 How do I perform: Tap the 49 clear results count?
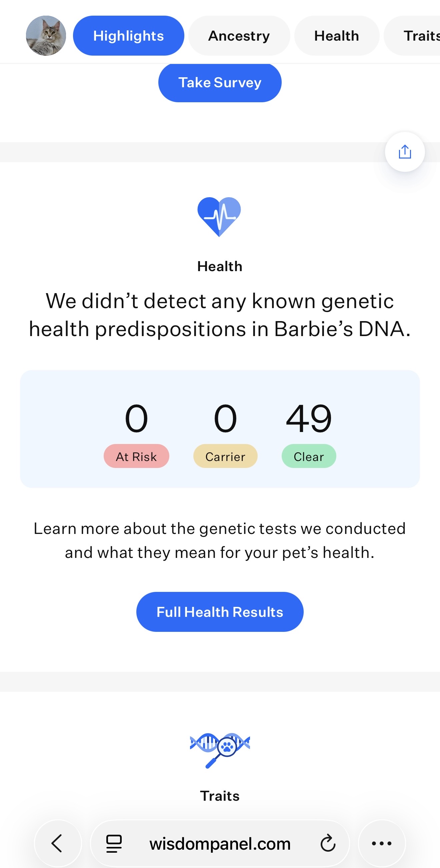click(x=309, y=418)
